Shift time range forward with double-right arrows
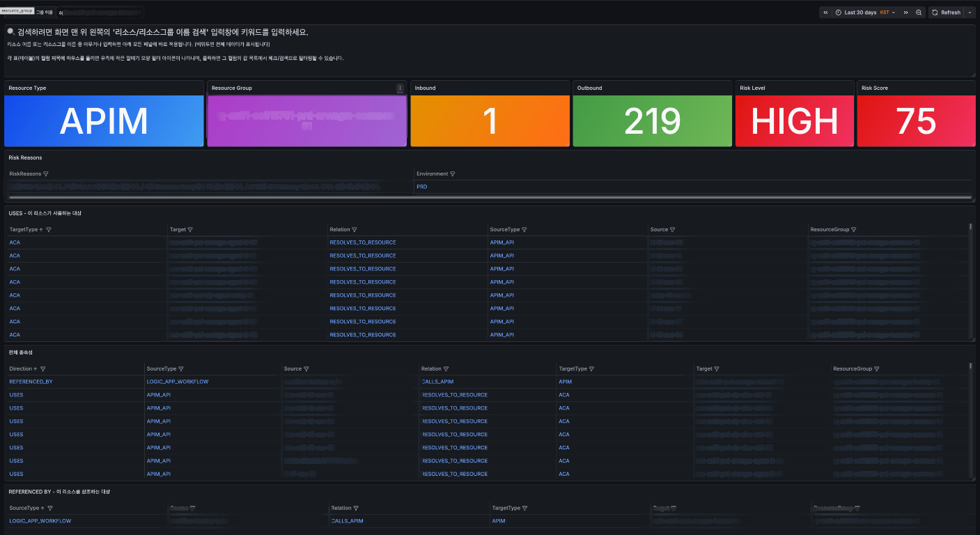The image size is (980, 535). pyautogui.click(x=906, y=13)
